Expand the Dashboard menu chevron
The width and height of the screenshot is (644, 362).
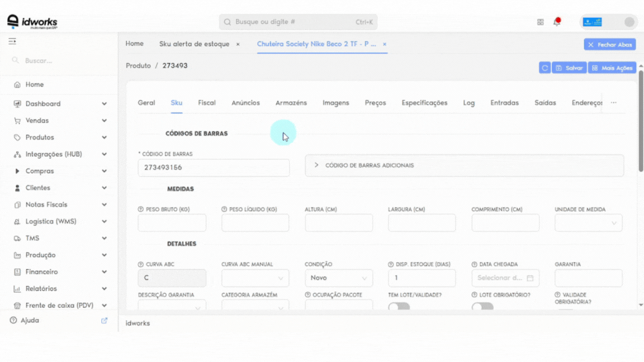pos(105,104)
